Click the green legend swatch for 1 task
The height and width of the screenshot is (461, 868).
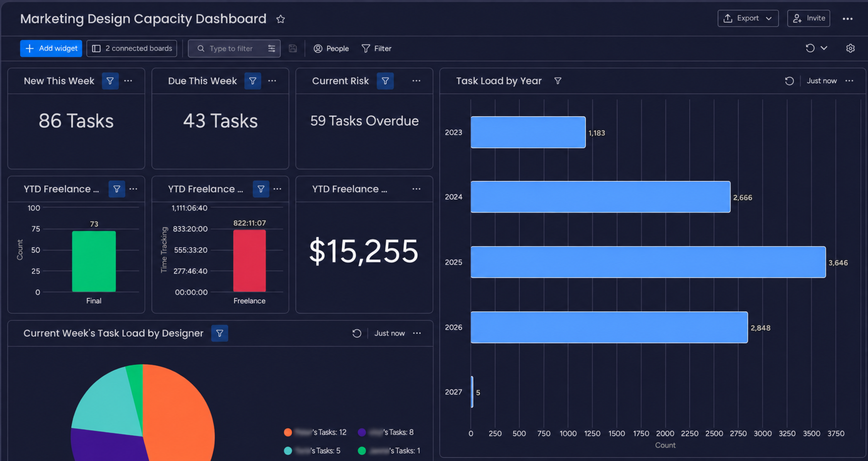point(362,451)
